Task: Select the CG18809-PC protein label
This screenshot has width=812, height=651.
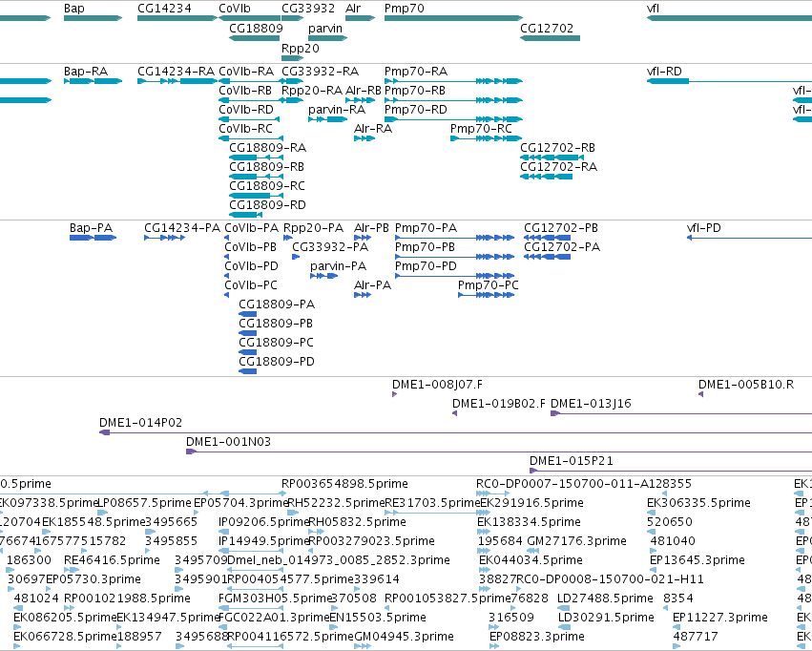Action: (276, 343)
